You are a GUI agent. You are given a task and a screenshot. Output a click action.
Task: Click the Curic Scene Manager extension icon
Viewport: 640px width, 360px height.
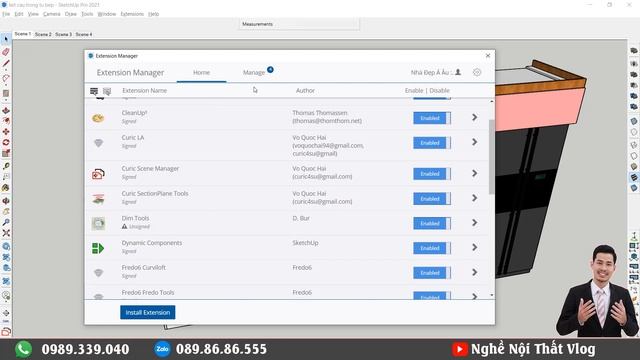tap(98, 174)
